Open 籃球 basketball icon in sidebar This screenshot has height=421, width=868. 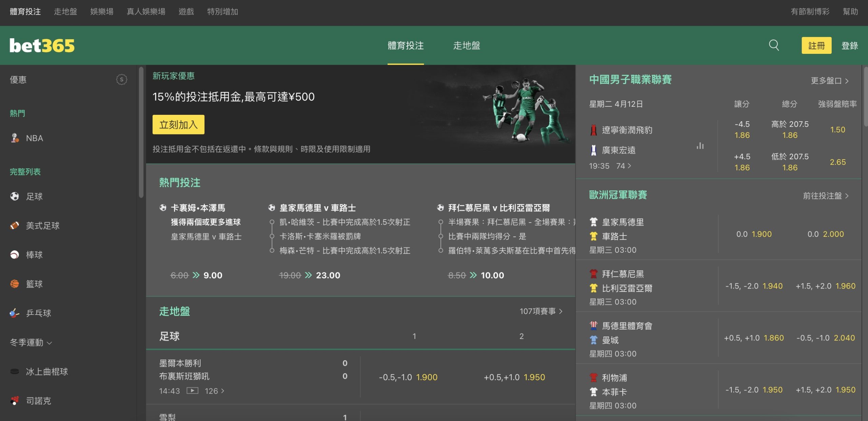pyautogui.click(x=15, y=284)
